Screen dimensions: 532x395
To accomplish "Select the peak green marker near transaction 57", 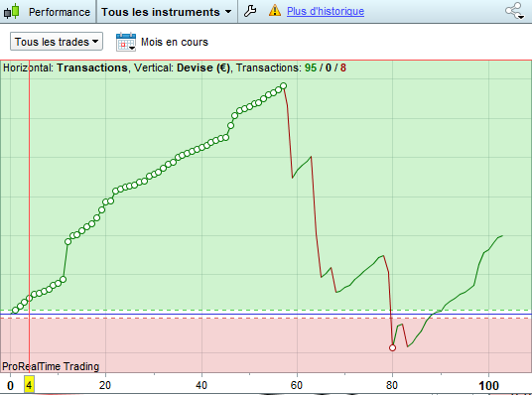I will pyautogui.click(x=283, y=86).
